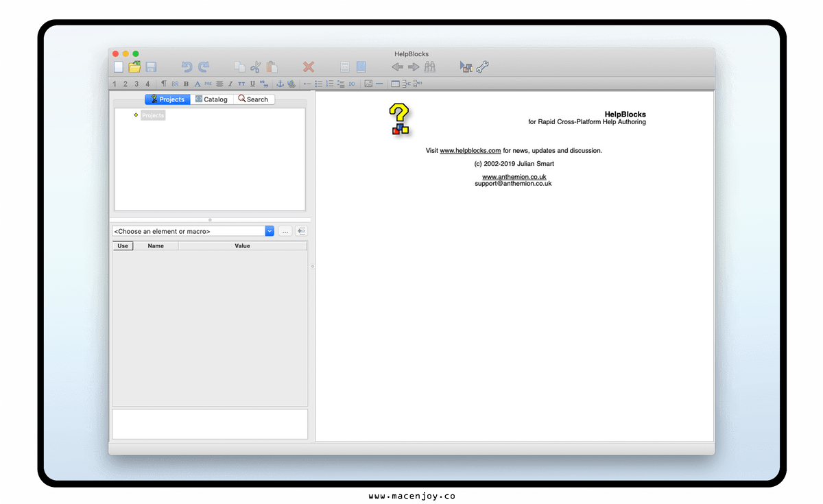This screenshot has width=823, height=504.
Task: Apply underline formatting
Action: pyautogui.click(x=252, y=84)
